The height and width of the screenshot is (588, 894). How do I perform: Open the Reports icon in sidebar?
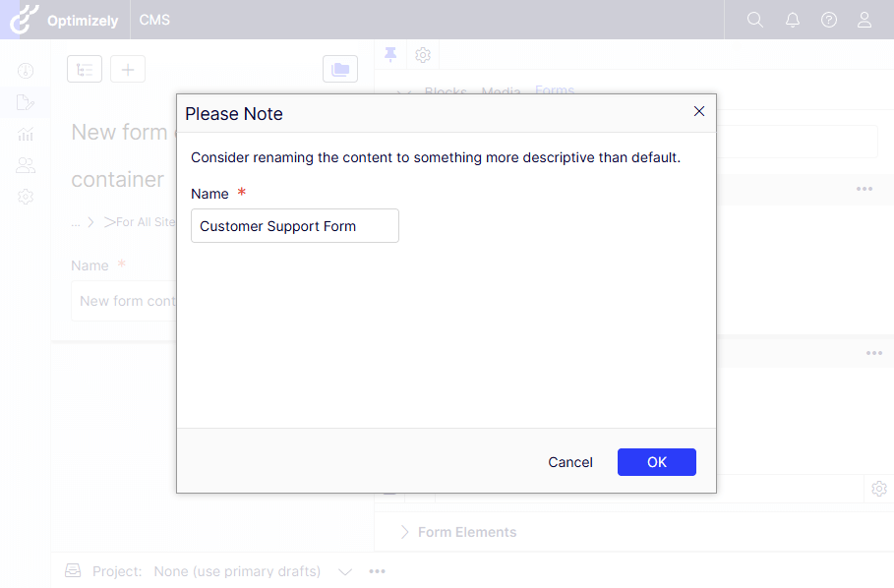(x=26, y=134)
